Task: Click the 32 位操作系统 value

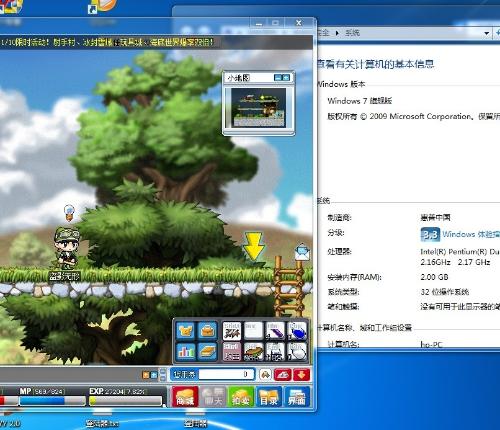Action: pyautogui.click(x=445, y=292)
